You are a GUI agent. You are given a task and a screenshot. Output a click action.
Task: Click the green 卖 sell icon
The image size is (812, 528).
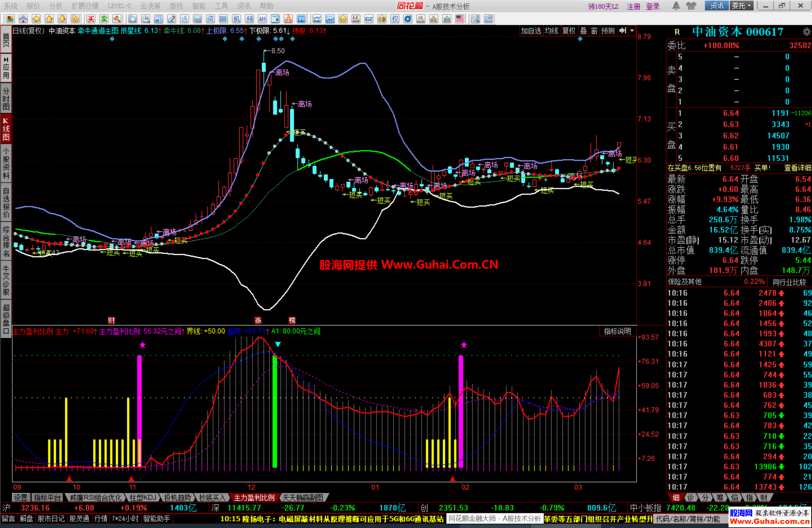tap(104, 19)
